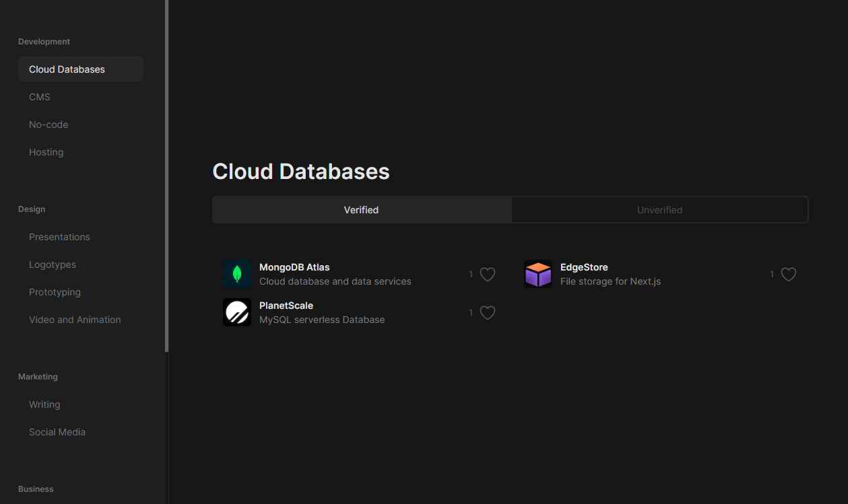This screenshot has height=504, width=848.
Task: Open the Writing category
Action: tap(44, 404)
